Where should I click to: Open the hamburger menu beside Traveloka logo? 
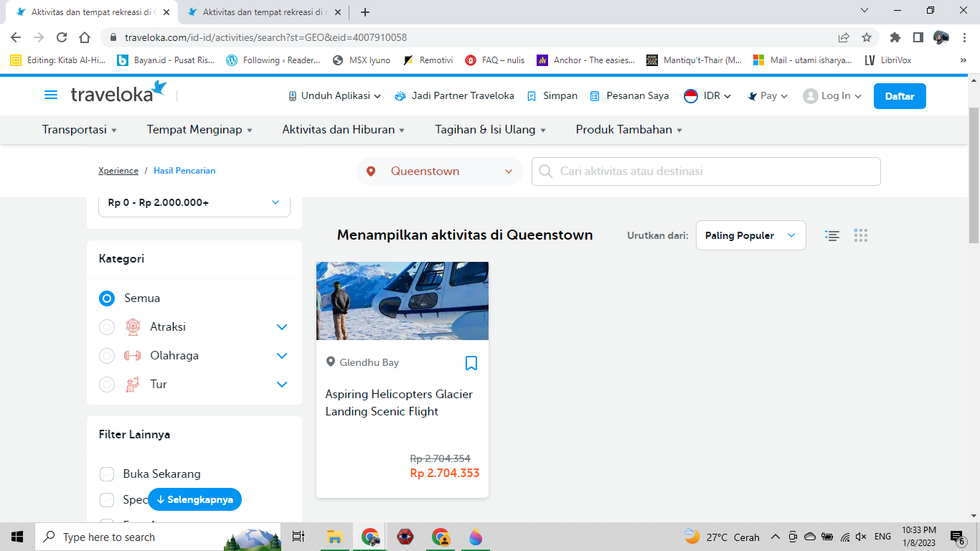point(51,95)
